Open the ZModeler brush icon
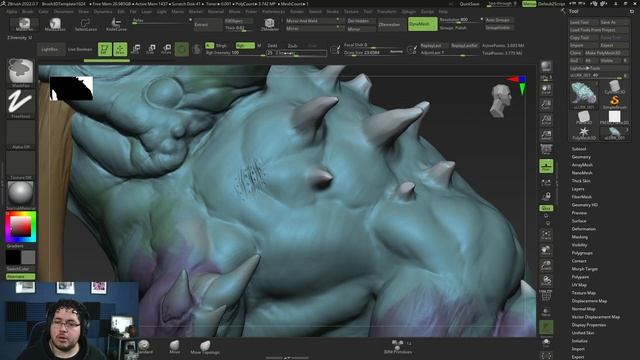The height and width of the screenshot is (360, 640). point(269,24)
